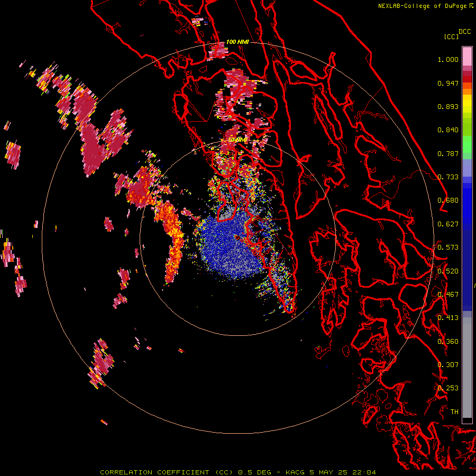This screenshot has width=476, height=476.
Task: Click the 22:04 timestamp in caption
Action: click(x=364, y=472)
